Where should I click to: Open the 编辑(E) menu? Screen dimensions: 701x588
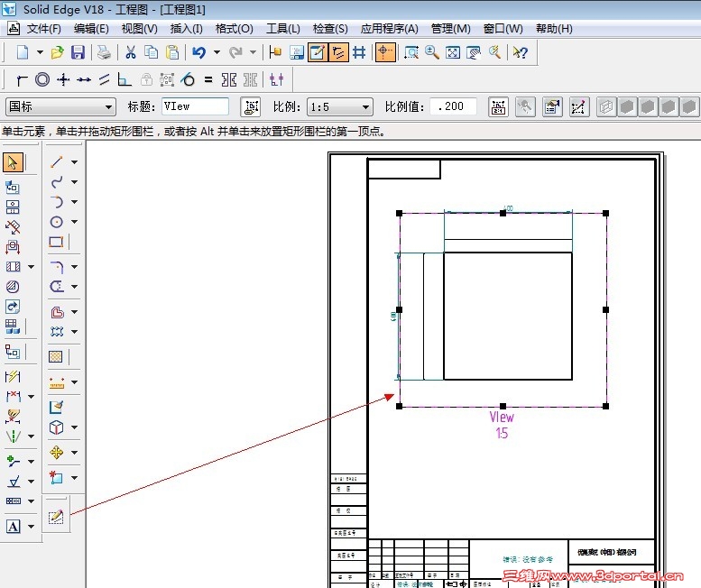pos(91,29)
